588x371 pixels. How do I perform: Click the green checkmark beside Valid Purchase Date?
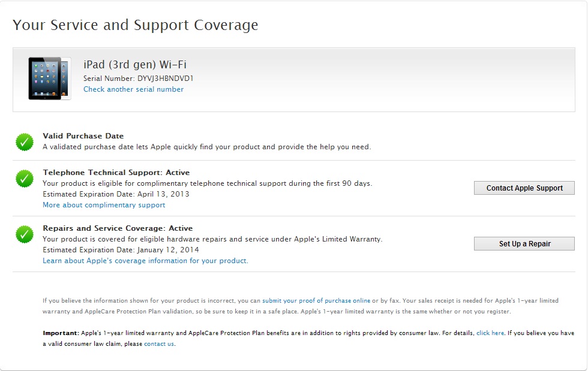point(25,142)
